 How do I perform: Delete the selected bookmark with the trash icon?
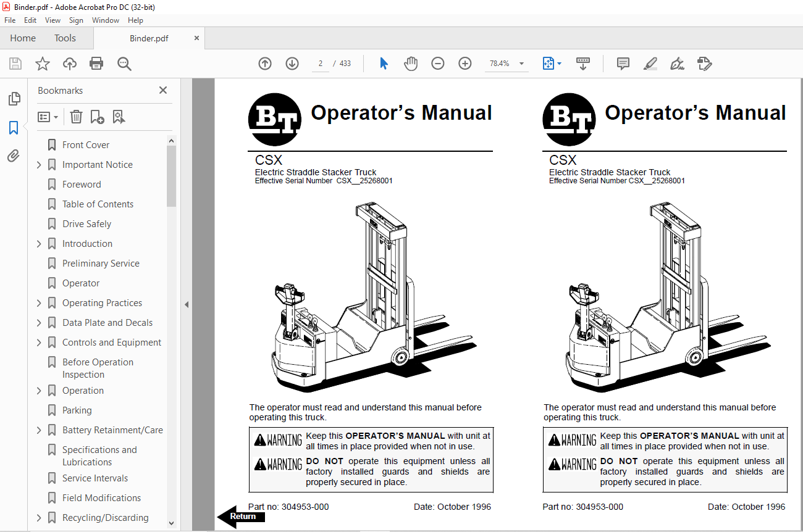(x=76, y=117)
